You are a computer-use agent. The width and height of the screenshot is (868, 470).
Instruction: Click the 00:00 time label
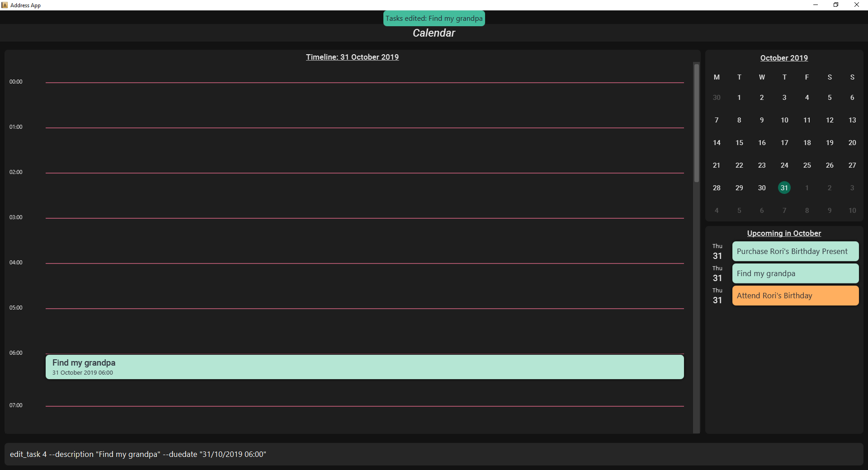pos(16,82)
